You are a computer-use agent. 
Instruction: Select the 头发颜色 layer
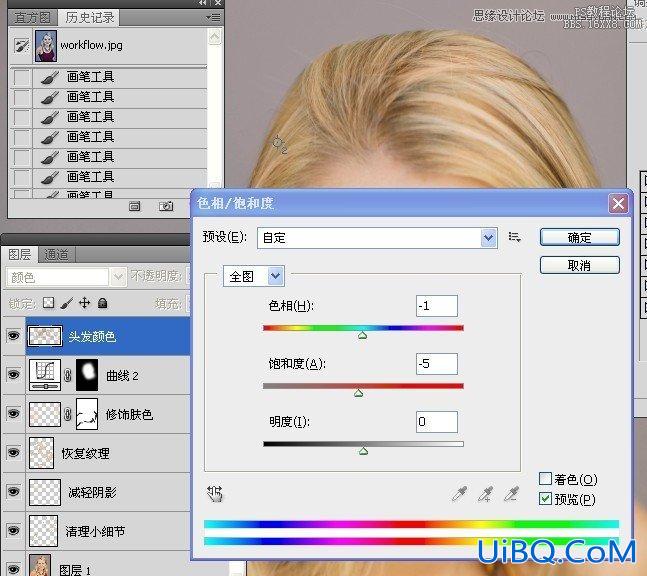108,336
